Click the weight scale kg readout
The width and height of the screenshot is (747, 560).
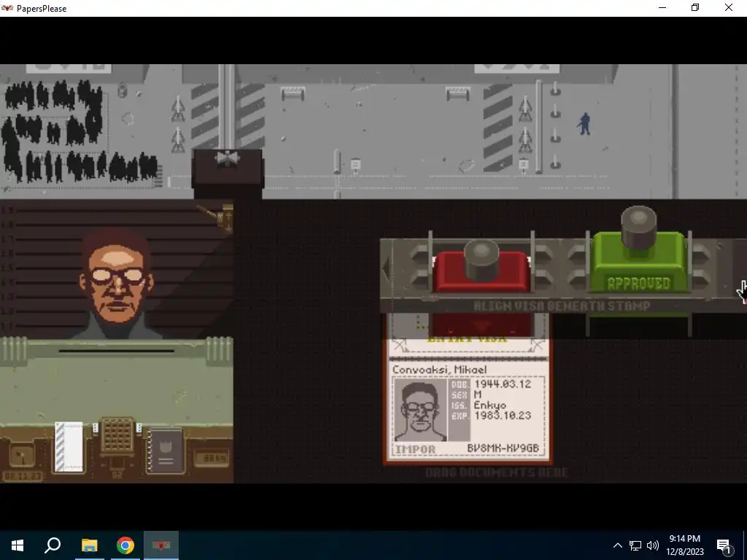[x=212, y=458]
